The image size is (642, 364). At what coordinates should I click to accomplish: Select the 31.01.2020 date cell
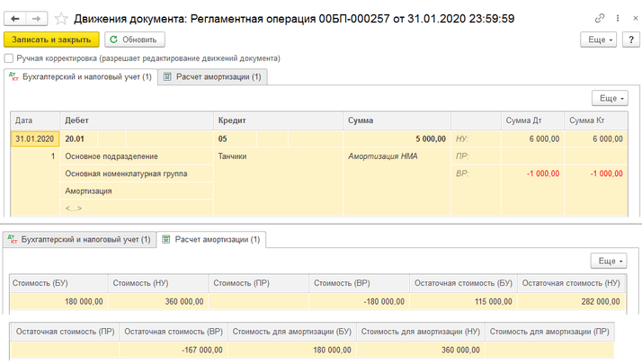coord(35,138)
